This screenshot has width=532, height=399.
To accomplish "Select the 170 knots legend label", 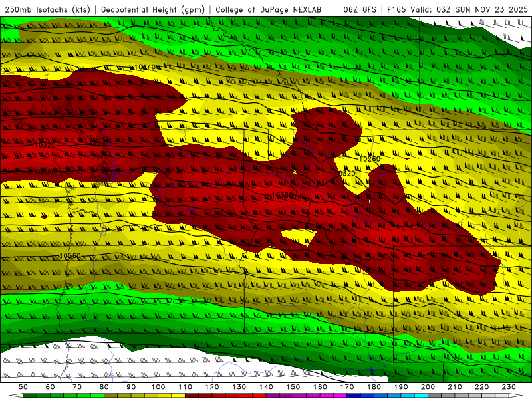I will pos(347,387).
